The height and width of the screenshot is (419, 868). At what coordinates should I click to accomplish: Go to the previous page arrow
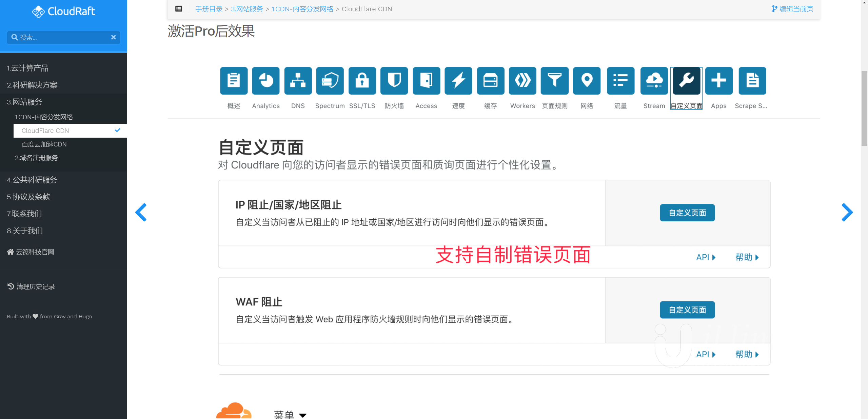click(141, 213)
